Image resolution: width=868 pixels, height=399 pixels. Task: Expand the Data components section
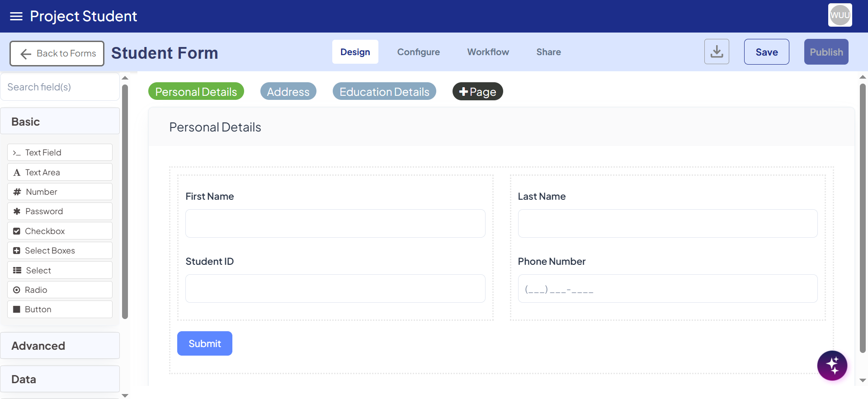pos(60,379)
